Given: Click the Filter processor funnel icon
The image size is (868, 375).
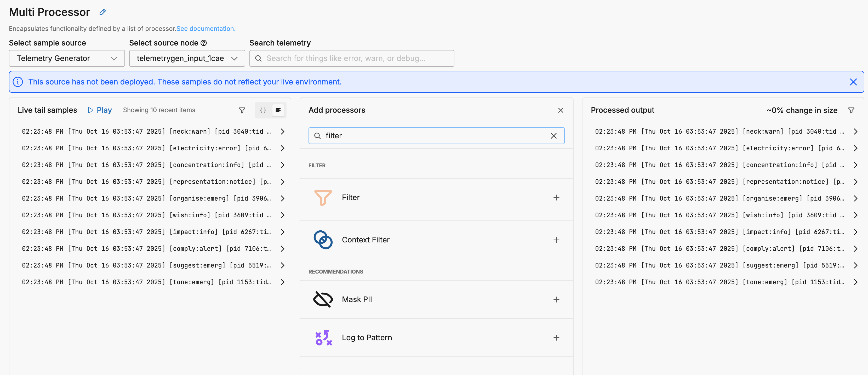Looking at the screenshot, I should [322, 197].
